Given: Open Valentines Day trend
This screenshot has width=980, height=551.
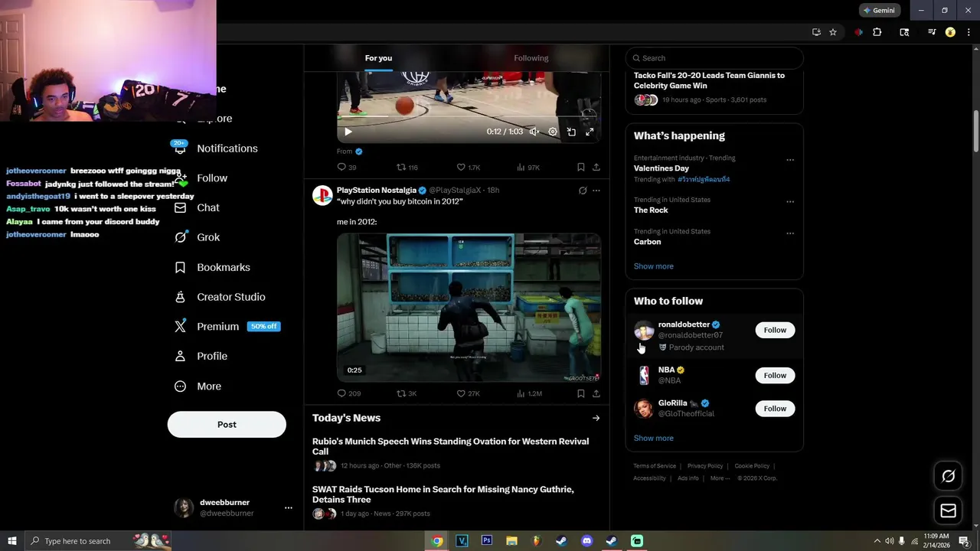Looking at the screenshot, I should (x=661, y=168).
